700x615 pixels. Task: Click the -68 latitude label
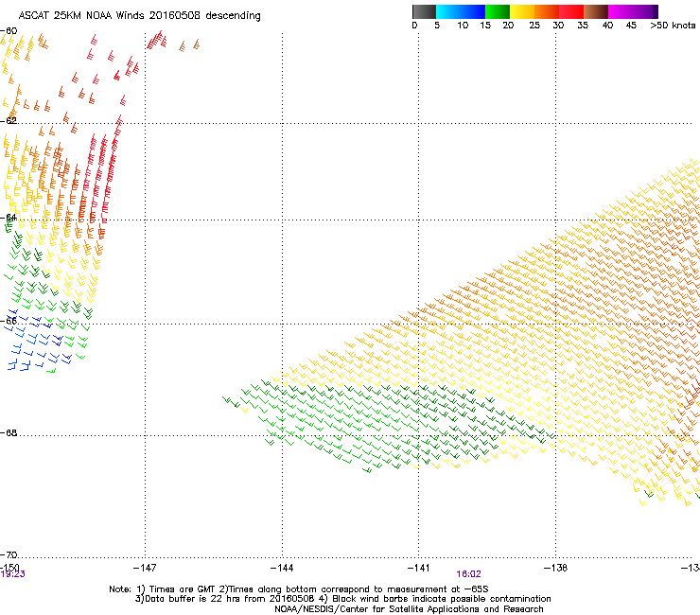9,432
